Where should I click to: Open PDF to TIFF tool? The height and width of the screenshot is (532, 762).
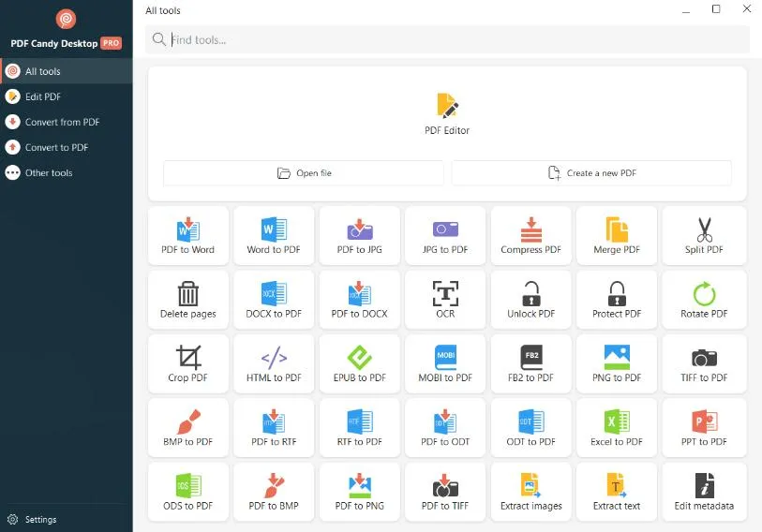tap(445, 492)
